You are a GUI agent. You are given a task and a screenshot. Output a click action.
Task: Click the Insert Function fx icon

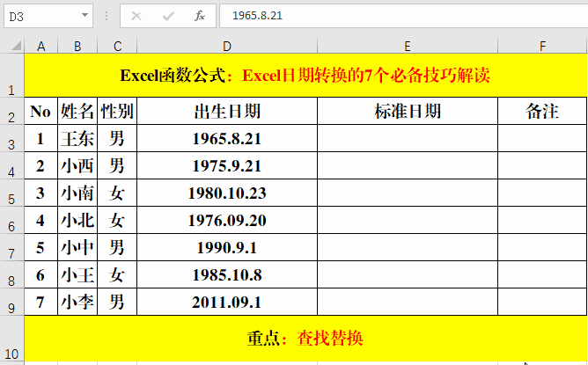pyautogui.click(x=200, y=16)
